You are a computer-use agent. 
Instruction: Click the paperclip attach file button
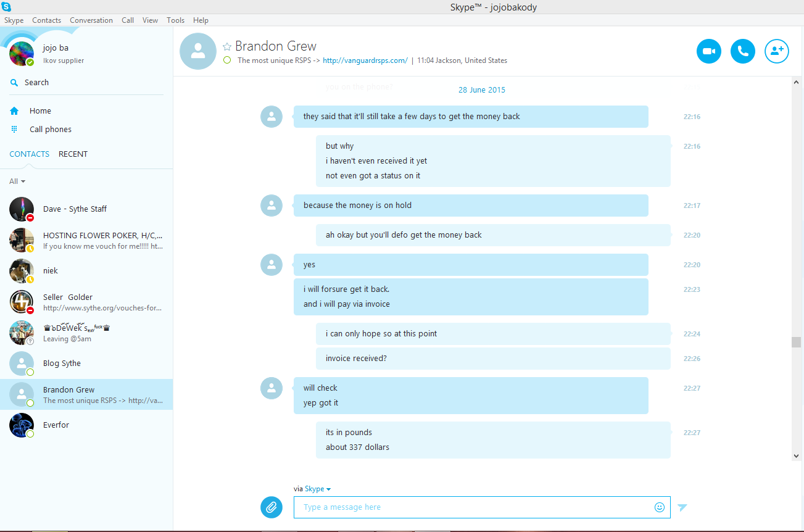click(271, 507)
